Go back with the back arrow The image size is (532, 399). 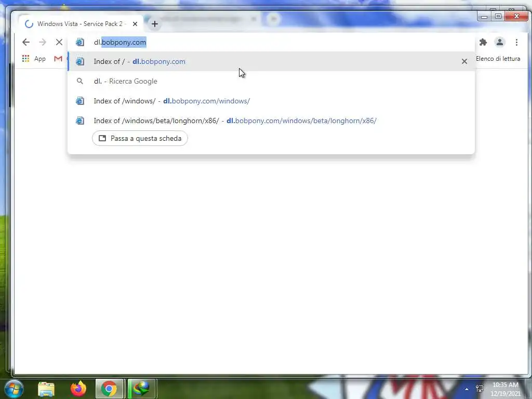click(x=26, y=42)
